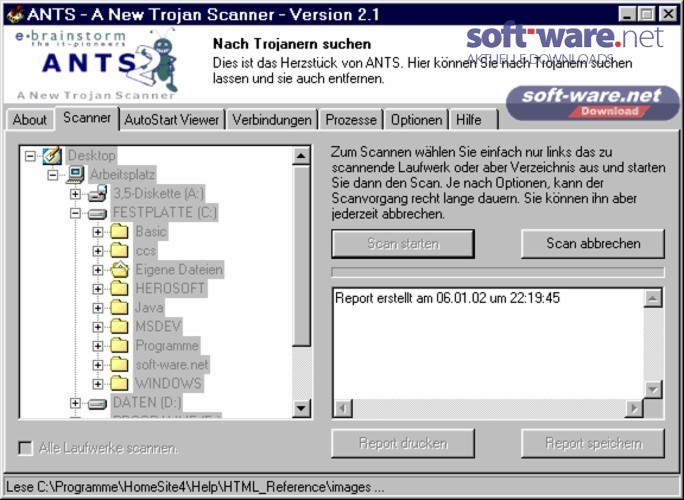684x500 pixels.
Task: Switch to the AutoStart Viewer tab
Action: [x=172, y=120]
